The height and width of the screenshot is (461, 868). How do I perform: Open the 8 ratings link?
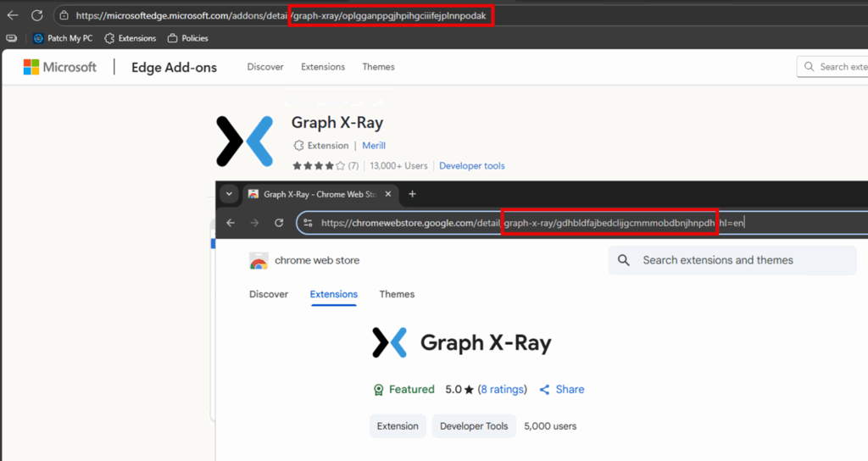(502, 390)
